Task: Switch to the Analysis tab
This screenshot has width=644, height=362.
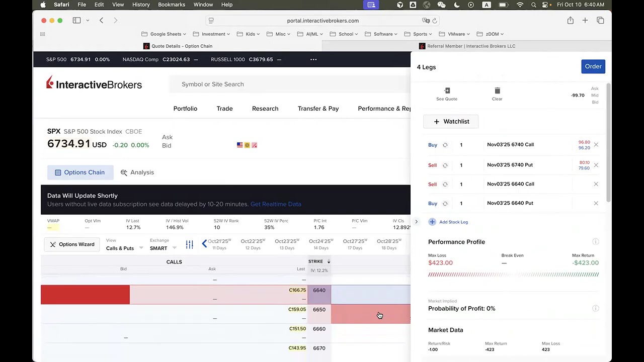Action: [137, 172]
